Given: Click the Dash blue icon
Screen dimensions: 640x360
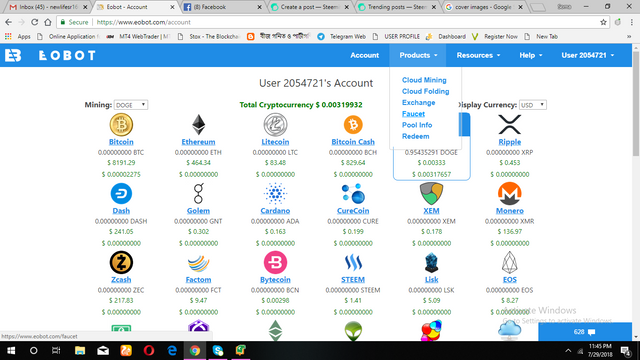Looking at the screenshot, I should point(121,193).
